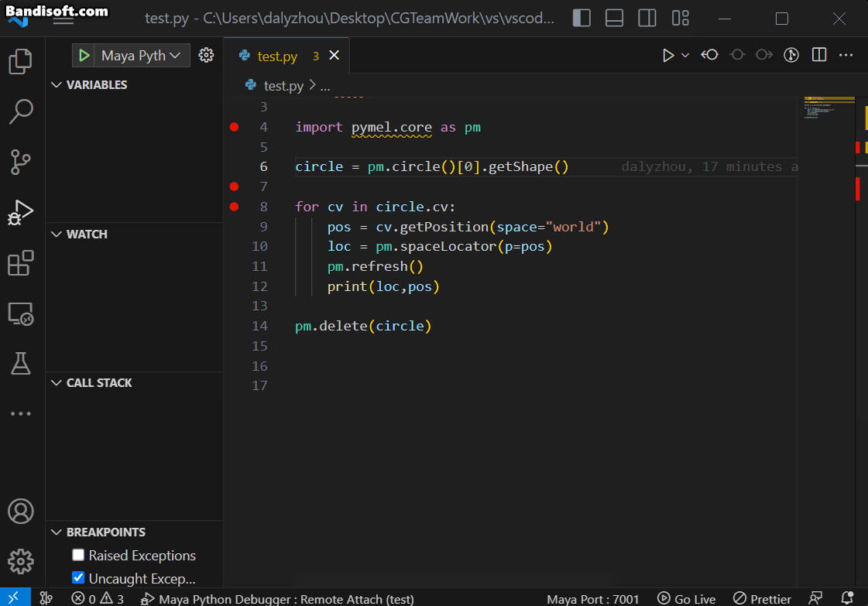
Task: Customize layout icon in title bar
Action: click(x=680, y=19)
